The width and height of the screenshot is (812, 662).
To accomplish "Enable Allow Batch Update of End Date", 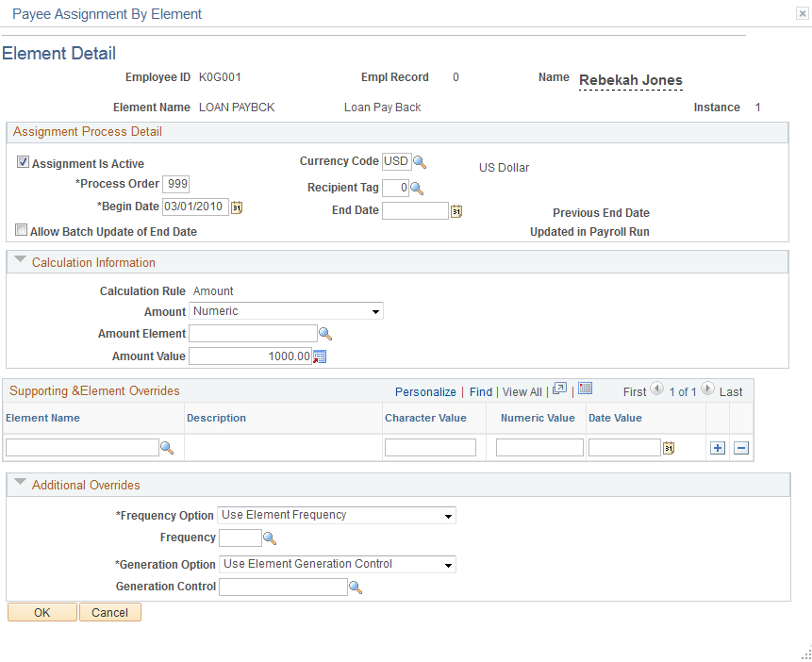I will [22, 230].
